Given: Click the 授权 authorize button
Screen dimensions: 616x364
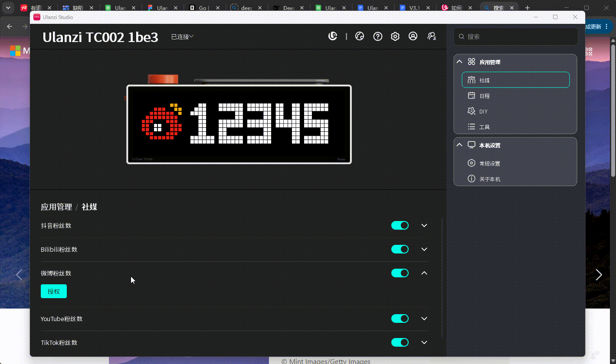Looking at the screenshot, I should point(54,291).
